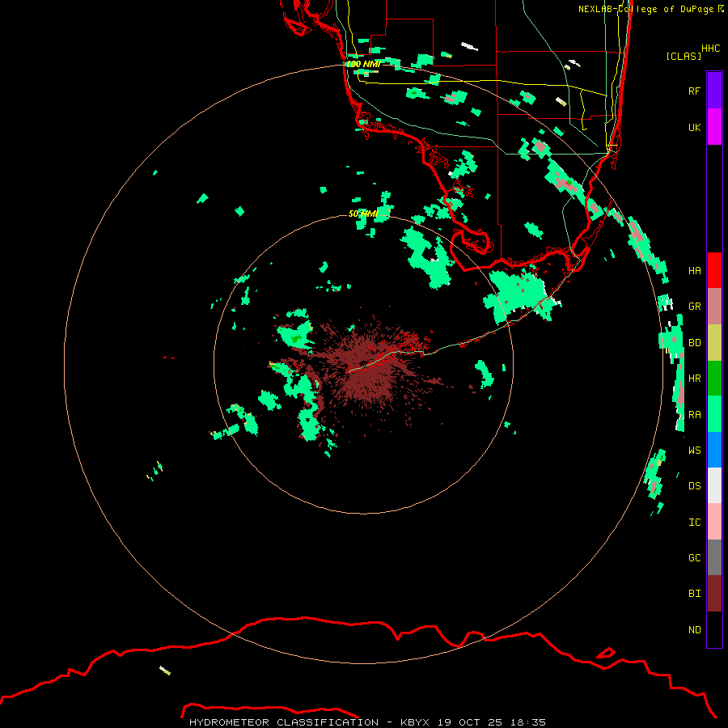Click the 'GC' legend label
The image size is (728, 728).
[x=695, y=558]
